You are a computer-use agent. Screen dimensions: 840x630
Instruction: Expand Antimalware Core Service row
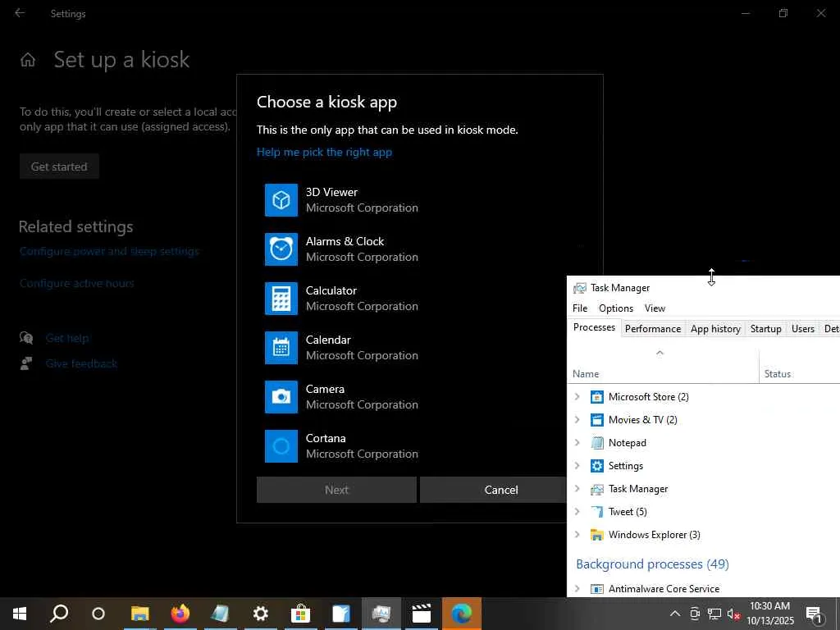click(577, 589)
